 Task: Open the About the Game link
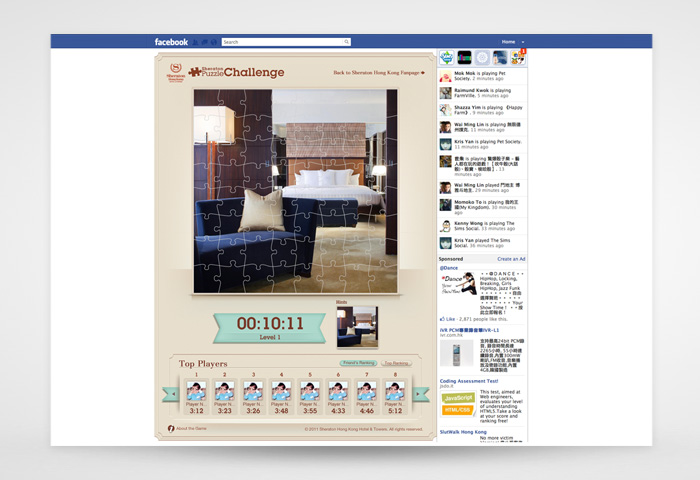coord(191,429)
